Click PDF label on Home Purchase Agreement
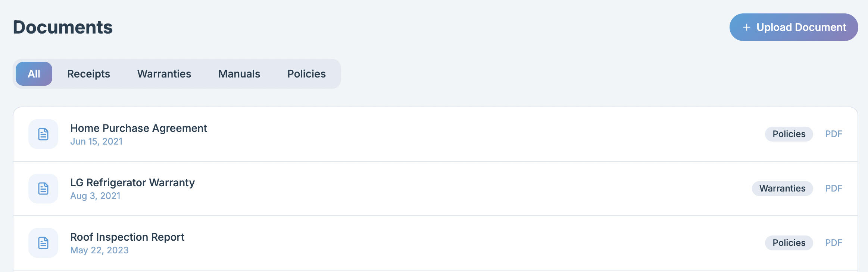Viewport: 868px width, 272px height. click(x=833, y=134)
